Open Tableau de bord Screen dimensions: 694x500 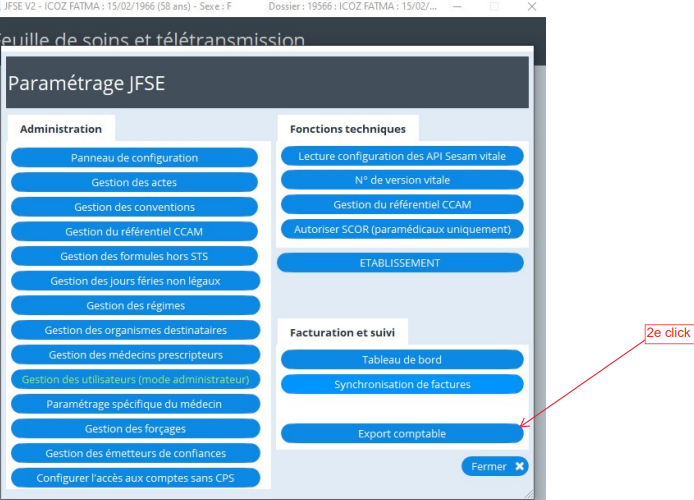coord(401,359)
